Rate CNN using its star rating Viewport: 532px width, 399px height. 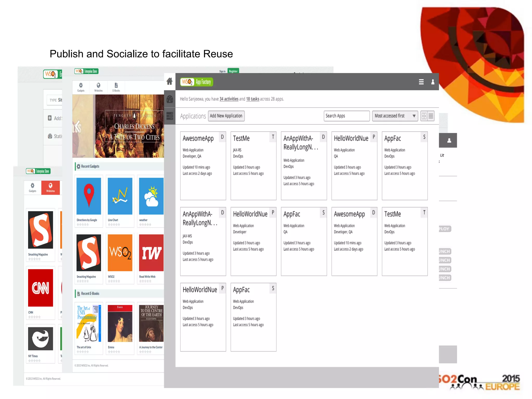point(35,317)
